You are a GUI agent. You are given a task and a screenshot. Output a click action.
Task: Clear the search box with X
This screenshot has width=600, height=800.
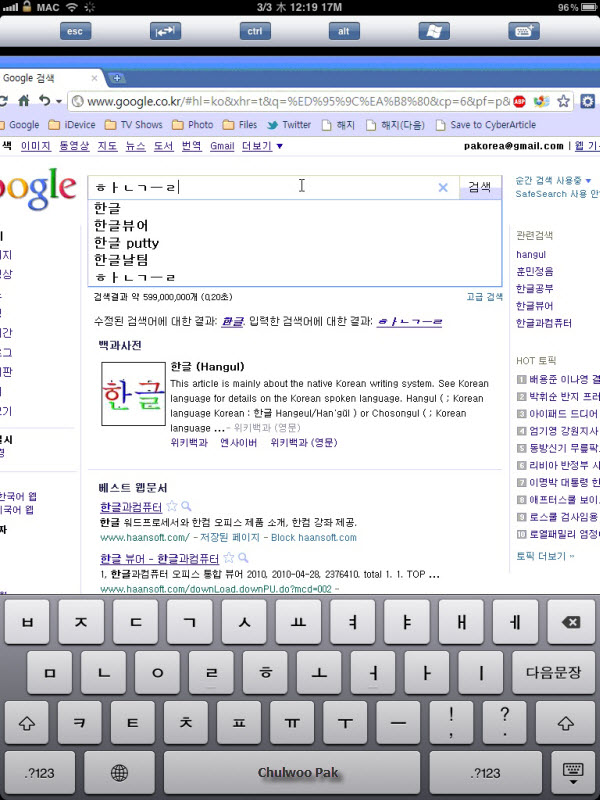[x=443, y=188]
